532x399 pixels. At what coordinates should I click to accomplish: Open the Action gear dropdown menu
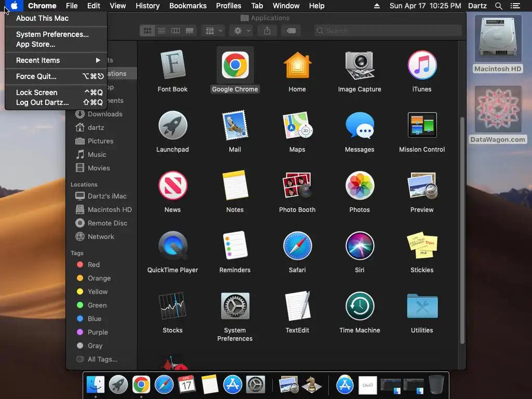pyautogui.click(x=242, y=31)
